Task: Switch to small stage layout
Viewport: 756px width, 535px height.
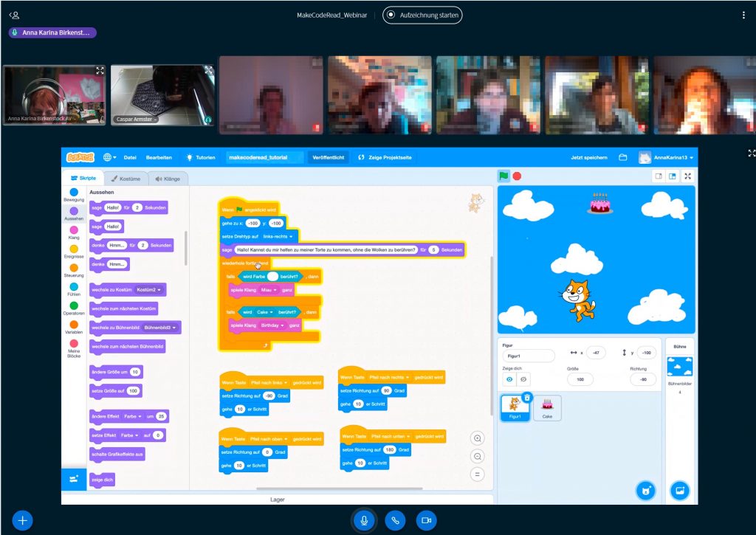Action: click(x=659, y=176)
